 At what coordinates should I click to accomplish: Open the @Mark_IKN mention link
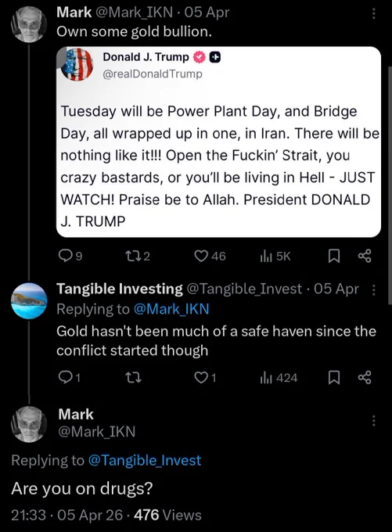tap(171, 309)
